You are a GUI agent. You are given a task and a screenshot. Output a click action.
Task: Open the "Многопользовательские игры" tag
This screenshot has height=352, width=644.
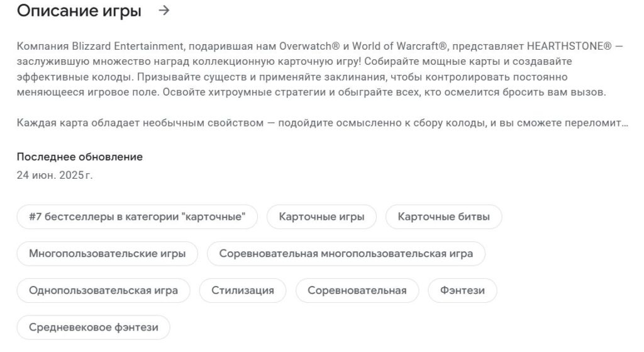click(x=107, y=254)
